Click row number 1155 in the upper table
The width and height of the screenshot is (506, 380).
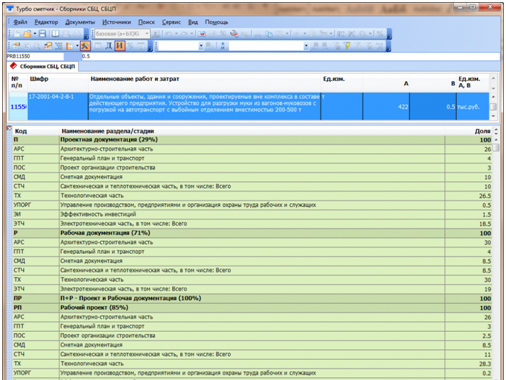pyautogui.click(x=18, y=107)
